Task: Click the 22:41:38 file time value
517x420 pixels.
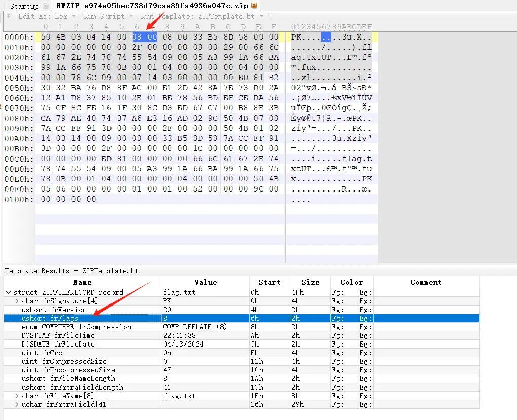Action: tap(179, 335)
